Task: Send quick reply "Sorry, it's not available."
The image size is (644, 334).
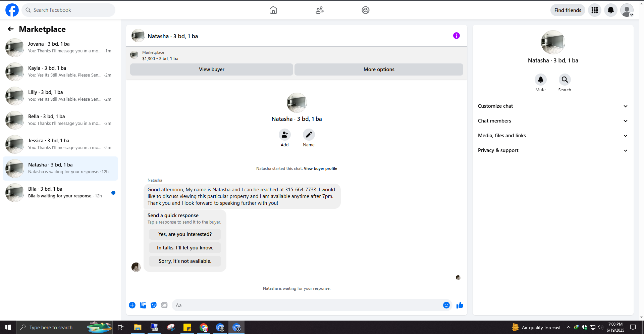Action: click(x=185, y=261)
